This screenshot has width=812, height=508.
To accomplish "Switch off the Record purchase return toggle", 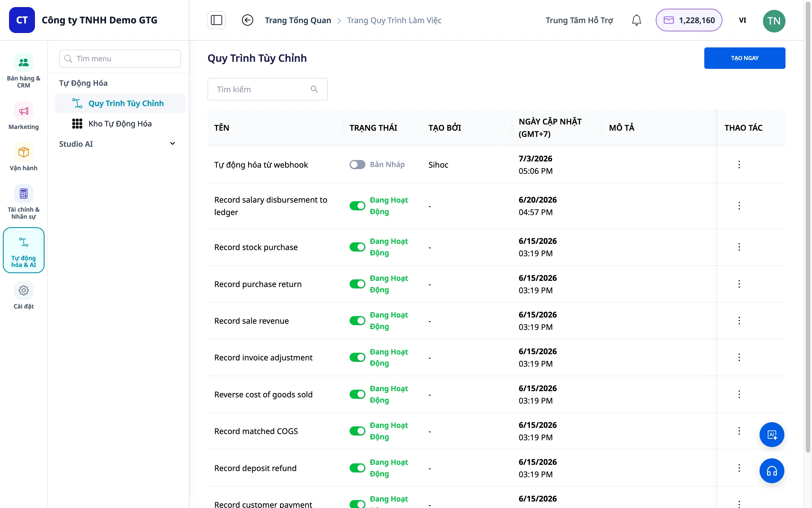I will tap(357, 284).
